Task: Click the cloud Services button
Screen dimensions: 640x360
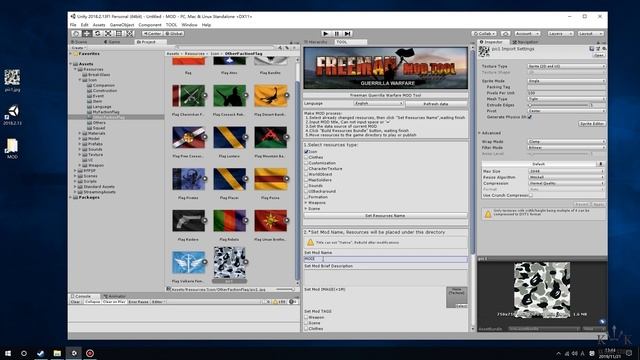Action: (505, 33)
